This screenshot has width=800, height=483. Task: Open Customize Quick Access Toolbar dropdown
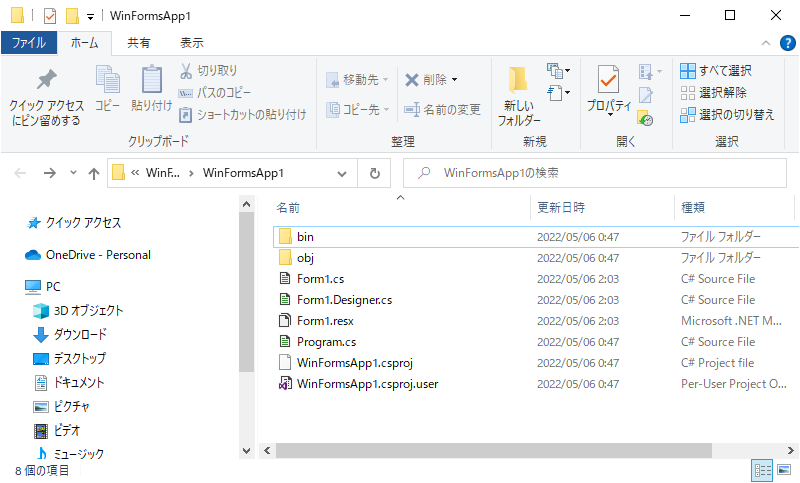[90, 17]
